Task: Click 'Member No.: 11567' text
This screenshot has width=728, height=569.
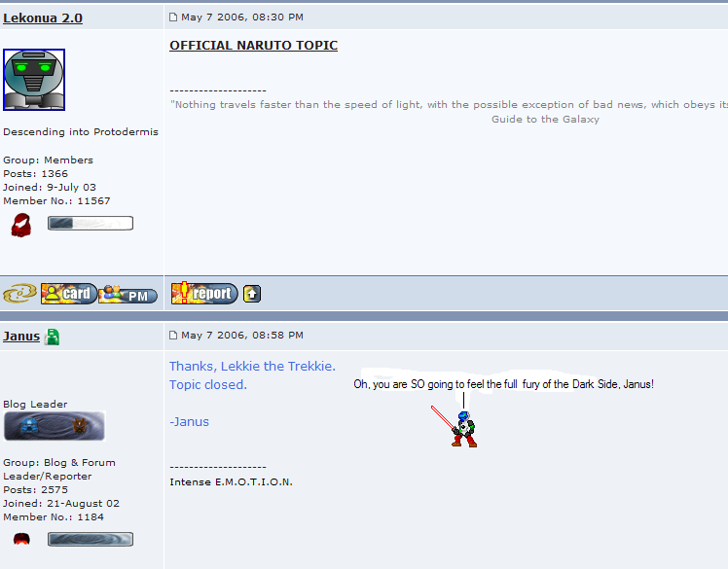Action: (56, 201)
